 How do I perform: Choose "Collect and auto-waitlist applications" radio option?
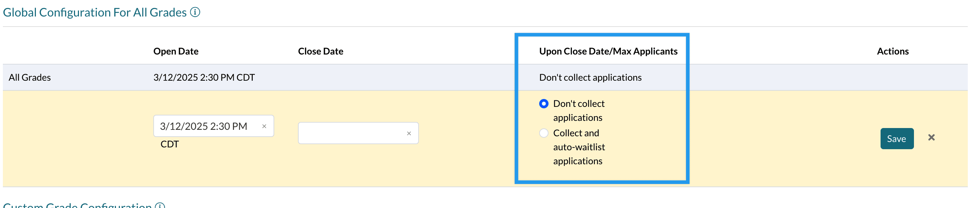[543, 133]
